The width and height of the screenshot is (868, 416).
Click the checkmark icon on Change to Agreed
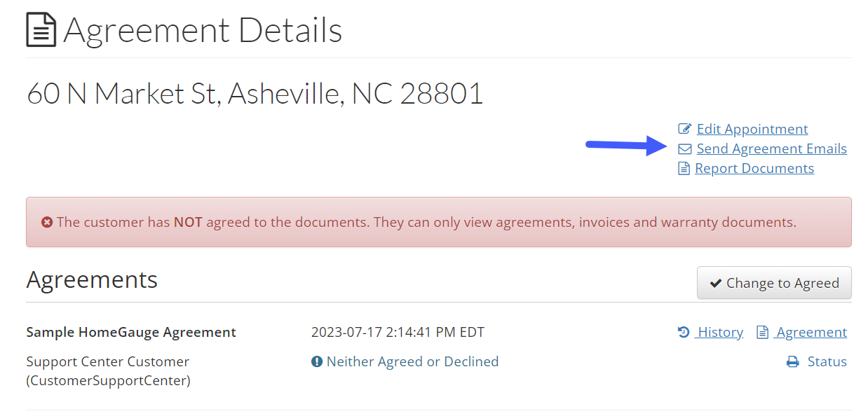click(x=715, y=283)
